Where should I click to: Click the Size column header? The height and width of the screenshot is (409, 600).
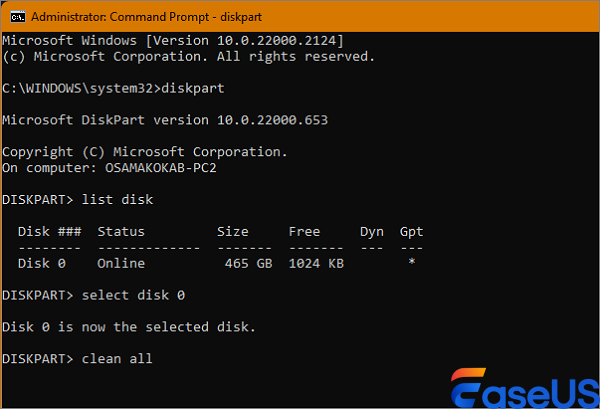[233, 232]
